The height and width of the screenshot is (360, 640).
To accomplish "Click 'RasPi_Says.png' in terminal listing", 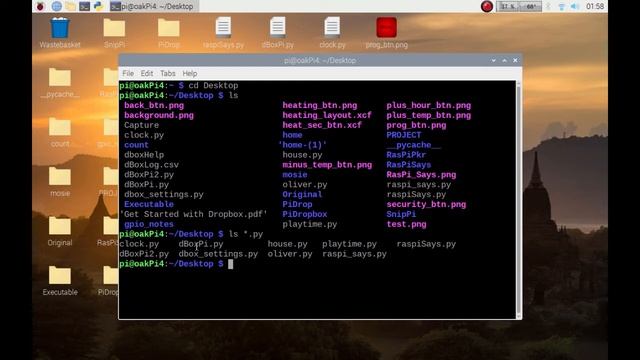I will tap(421, 175).
